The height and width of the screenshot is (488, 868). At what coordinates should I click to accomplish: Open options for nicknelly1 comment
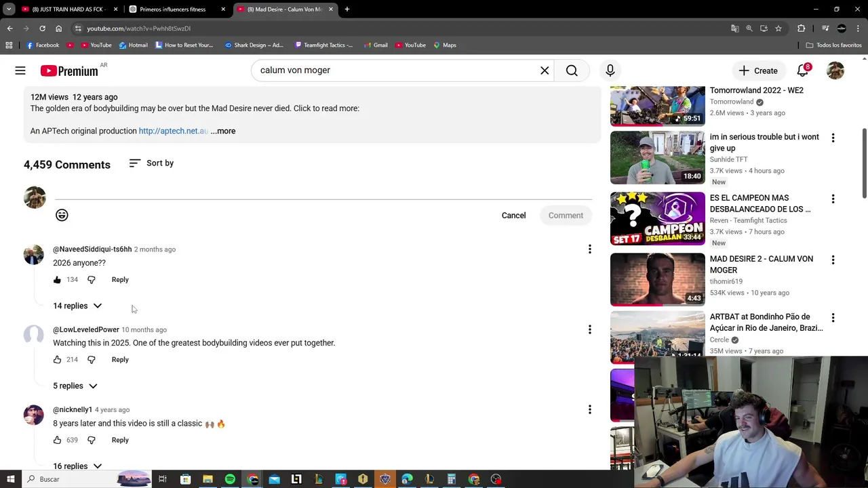tap(590, 409)
